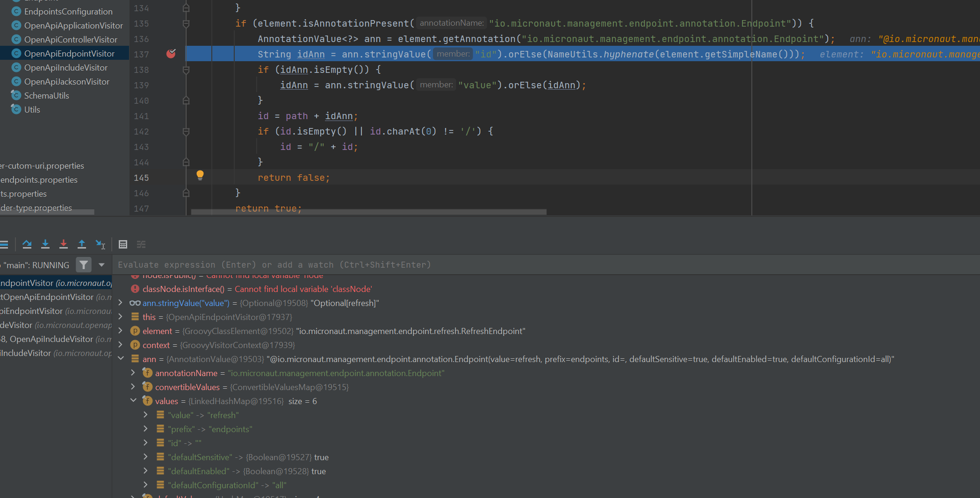The height and width of the screenshot is (498, 980).
Task: Open endpoints.properties file
Action: tap(39, 180)
